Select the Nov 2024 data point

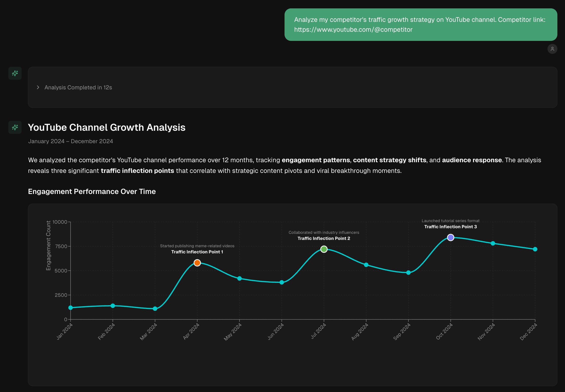(493, 243)
